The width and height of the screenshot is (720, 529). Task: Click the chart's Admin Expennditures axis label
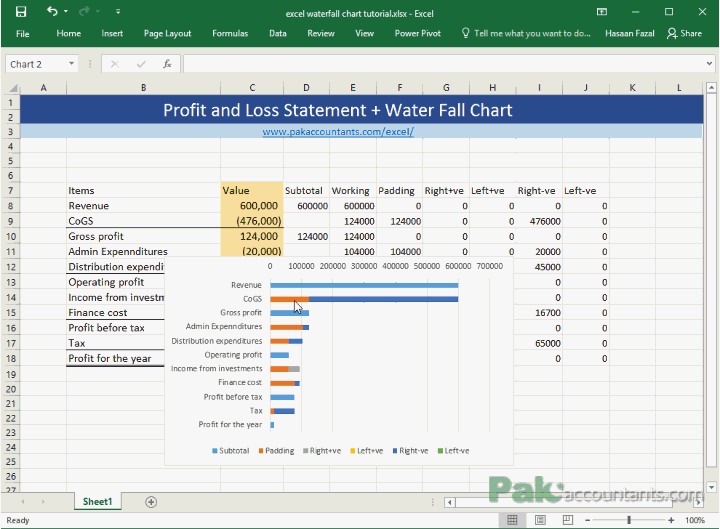(x=224, y=326)
